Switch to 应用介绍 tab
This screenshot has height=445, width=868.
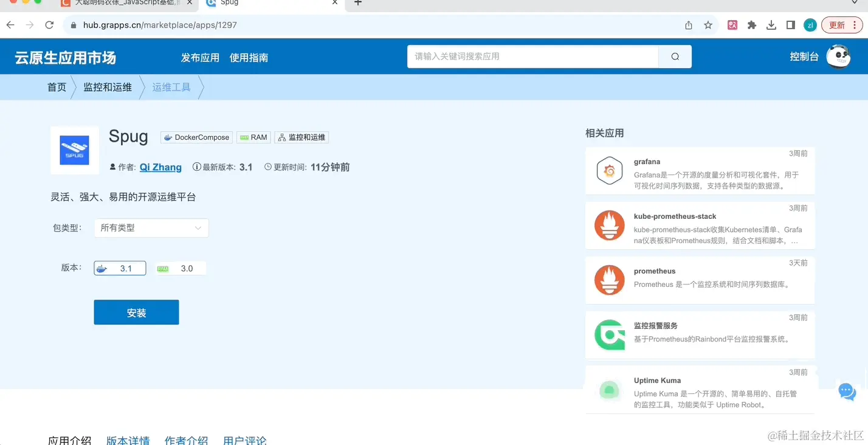[x=70, y=440]
